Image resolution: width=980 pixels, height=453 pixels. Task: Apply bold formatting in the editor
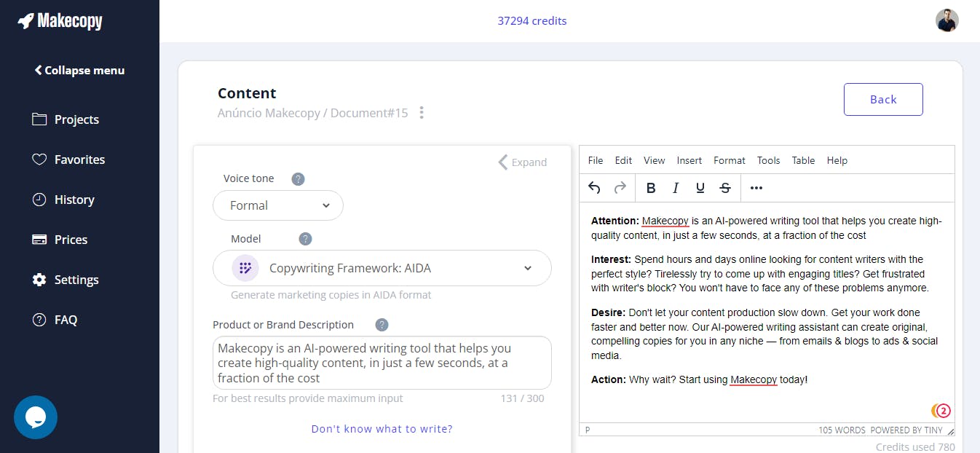click(x=651, y=188)
